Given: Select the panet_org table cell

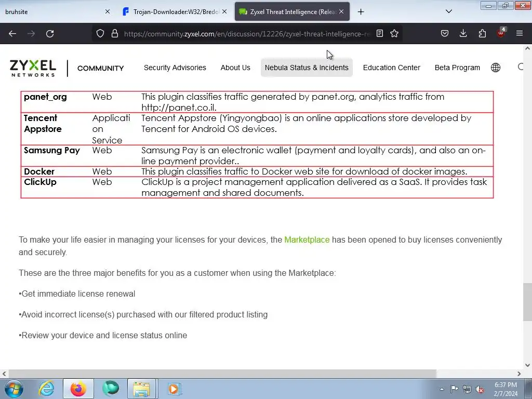Looking at the screenshot, I should (45, 97).
